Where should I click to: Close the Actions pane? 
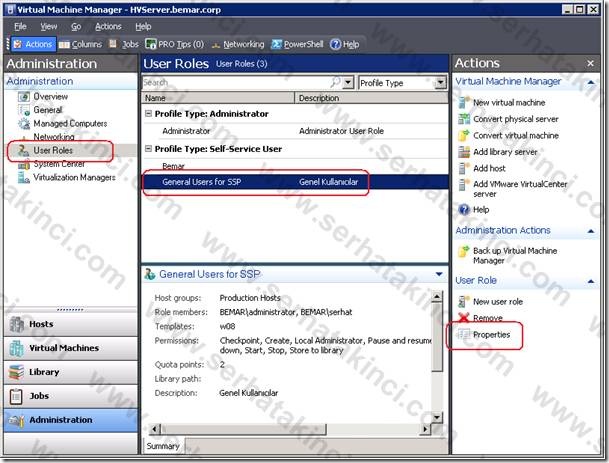(590, 63)
